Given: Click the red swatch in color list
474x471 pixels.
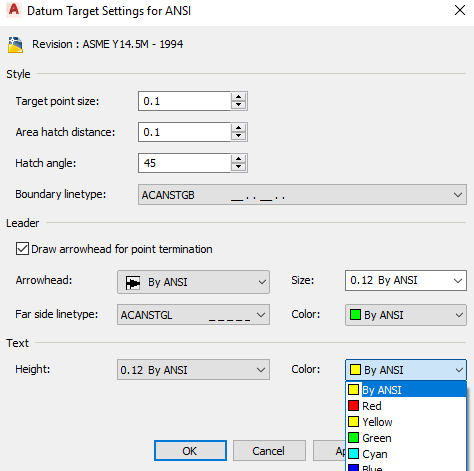Looking at the screenshot, I should click(353, 406).
